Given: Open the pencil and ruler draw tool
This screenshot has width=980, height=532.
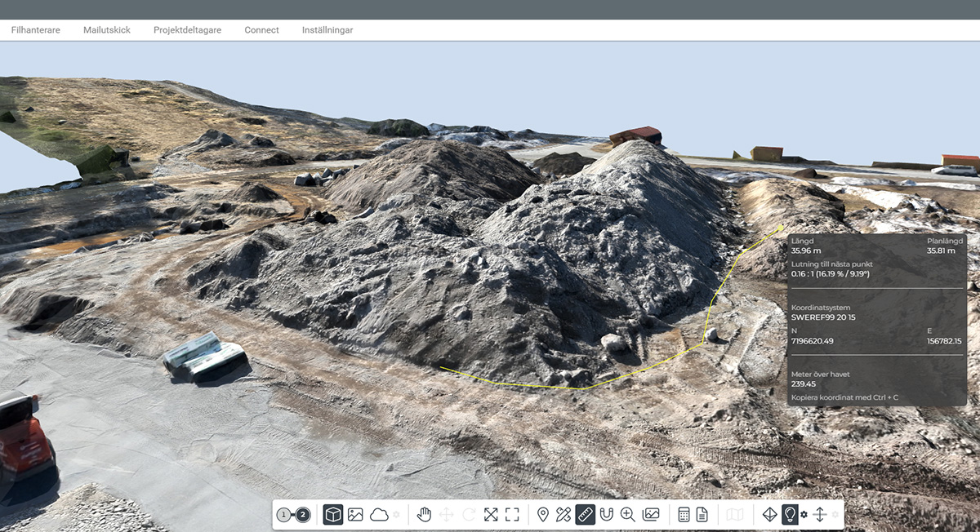Looking at the screenshot, I should [x=563, y=515].
